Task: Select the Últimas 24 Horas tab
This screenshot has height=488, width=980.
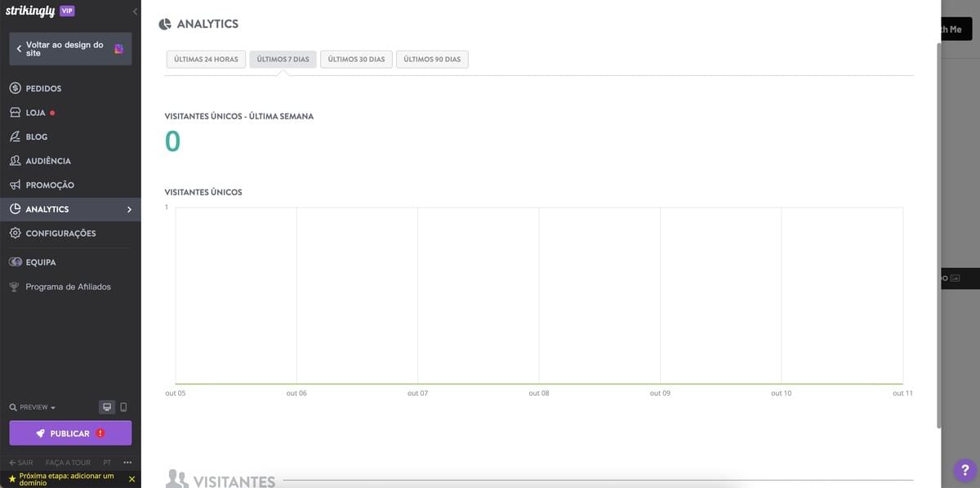Action: tap(206, 60)
